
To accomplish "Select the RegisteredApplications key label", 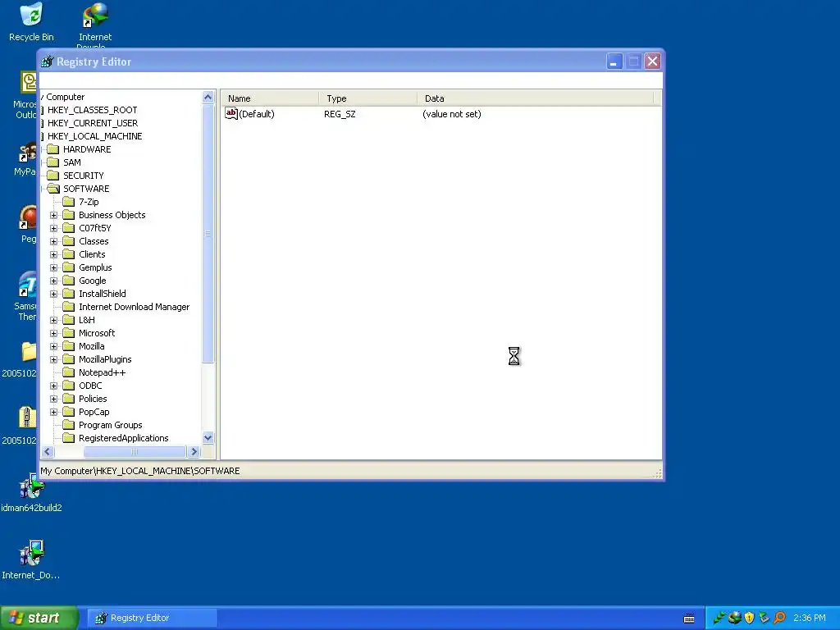I will pyautogui.click(x=124, y=438).
